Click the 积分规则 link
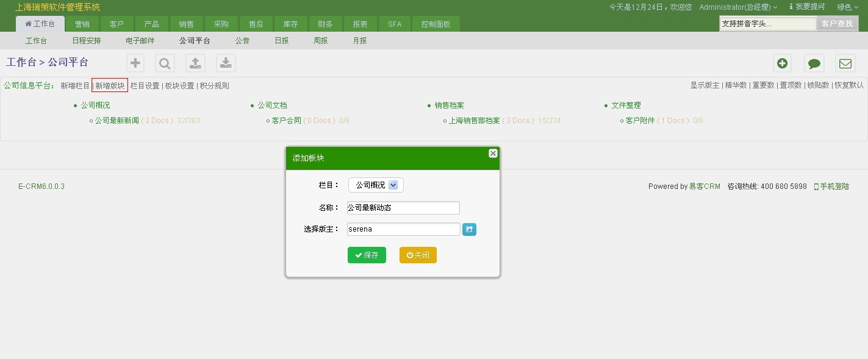The image size is (868, 359). (x=214, y=86)
